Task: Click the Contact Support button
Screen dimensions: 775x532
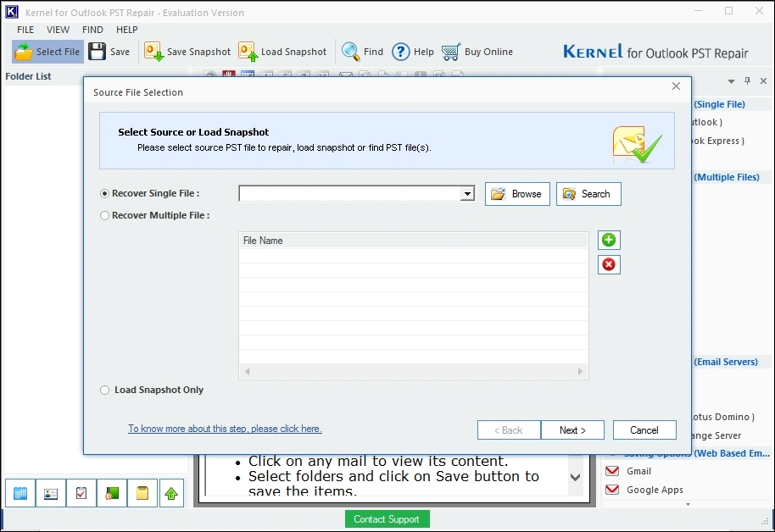Action: coord(387,518)
